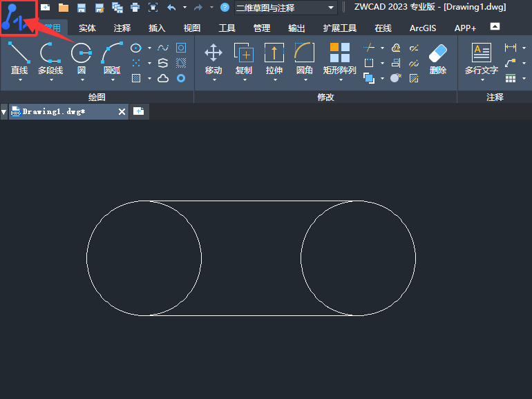Click the Print icon in quick toolbar
The width and height of the screenshot is (532, 399).
(135, 8)
